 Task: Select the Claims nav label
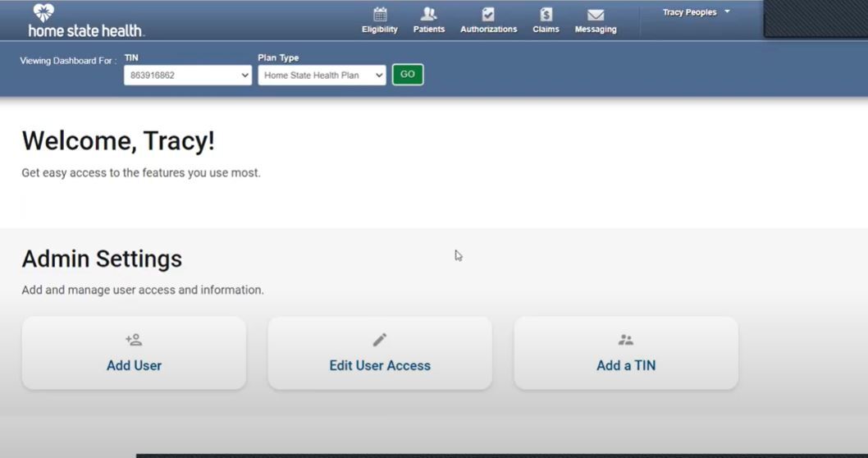pos(546,30)
